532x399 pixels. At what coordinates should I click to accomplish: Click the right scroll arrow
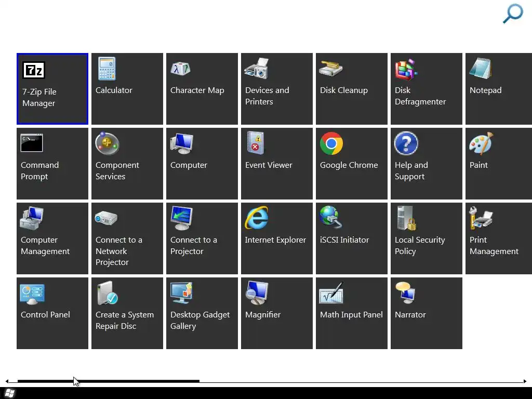tap(525, 381)
